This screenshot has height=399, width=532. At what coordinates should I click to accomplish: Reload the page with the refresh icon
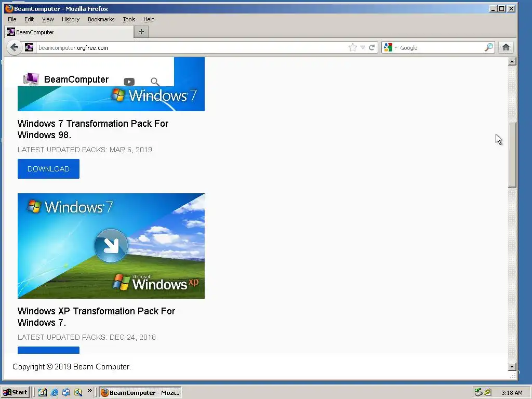tap(372, 47)
